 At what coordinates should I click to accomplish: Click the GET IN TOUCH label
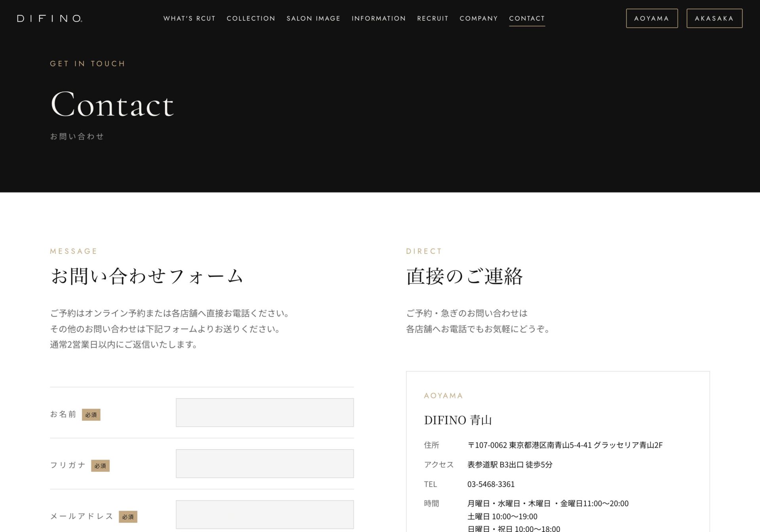87,64
